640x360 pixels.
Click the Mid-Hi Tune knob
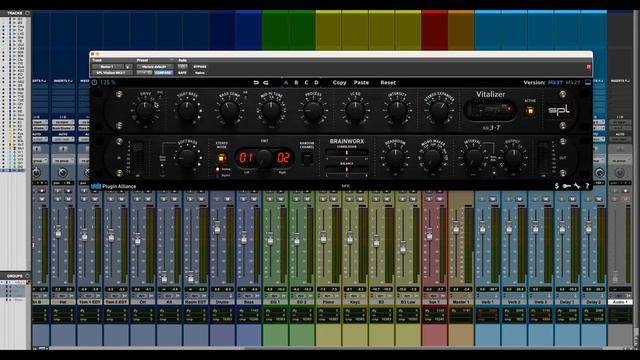coord(271,111)
